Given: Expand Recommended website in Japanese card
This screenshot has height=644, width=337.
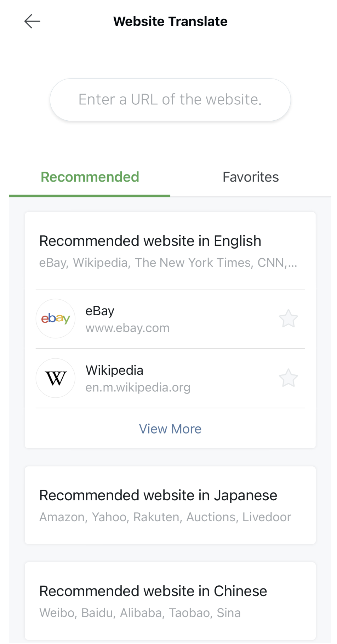Looking at the screenshot, I should pos(170,505).
